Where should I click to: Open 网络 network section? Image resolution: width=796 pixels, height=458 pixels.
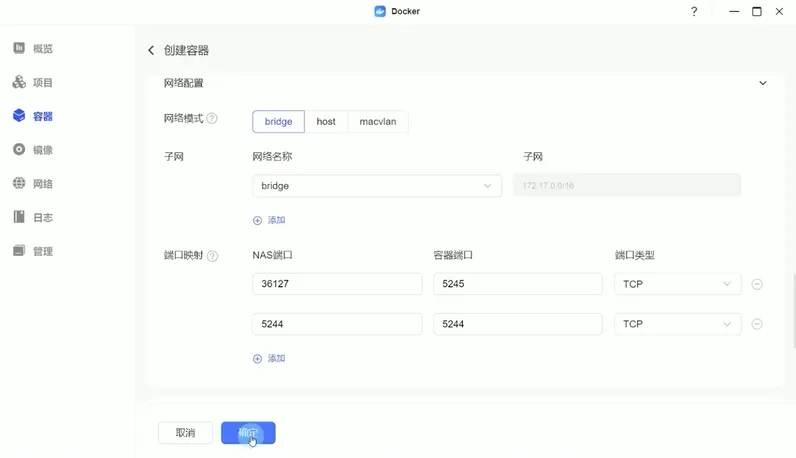[x=42, y=184]
